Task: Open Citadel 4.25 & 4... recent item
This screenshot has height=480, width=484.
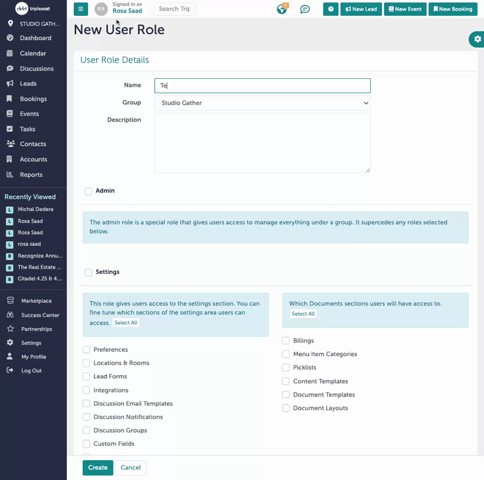Action: click(40, 278)
